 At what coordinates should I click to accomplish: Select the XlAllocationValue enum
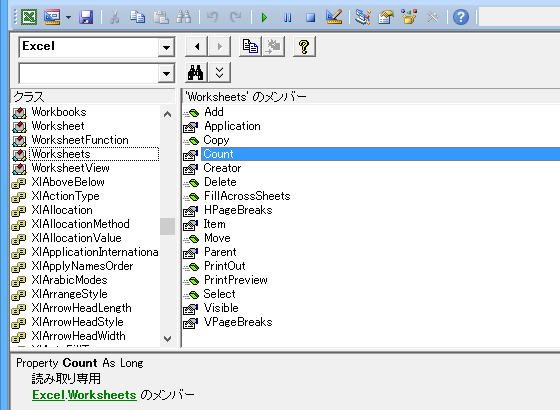pos(76,238)
